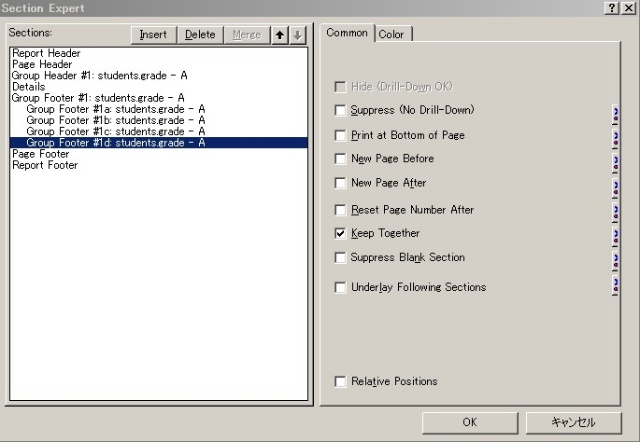Open formula editor for Suppress Blank Section
This screenshot has width=640, height=442.
[615, 261]
